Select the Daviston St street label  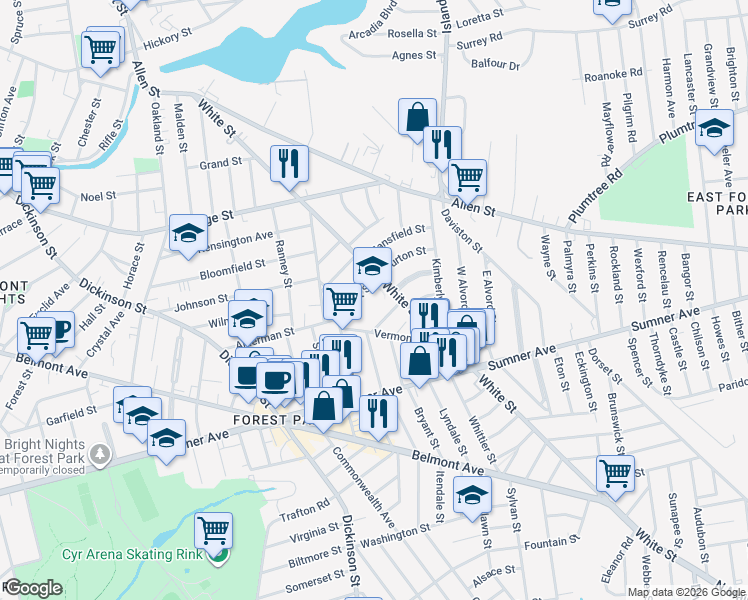coord(461,230)
